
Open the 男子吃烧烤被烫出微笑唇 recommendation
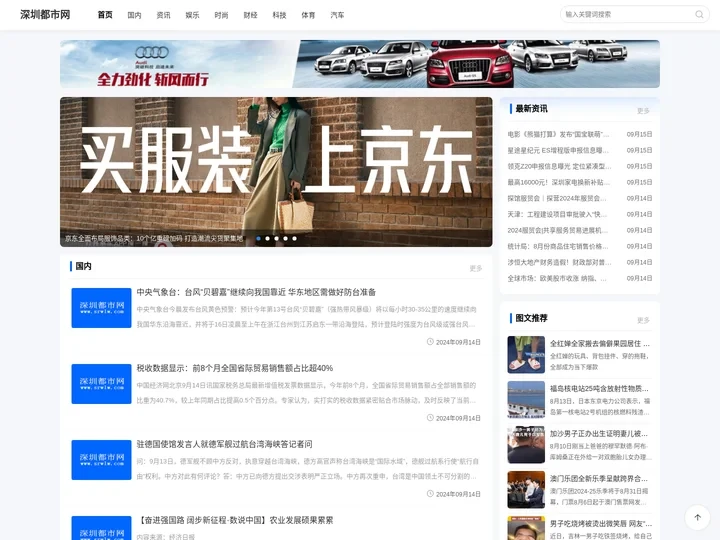600,523
